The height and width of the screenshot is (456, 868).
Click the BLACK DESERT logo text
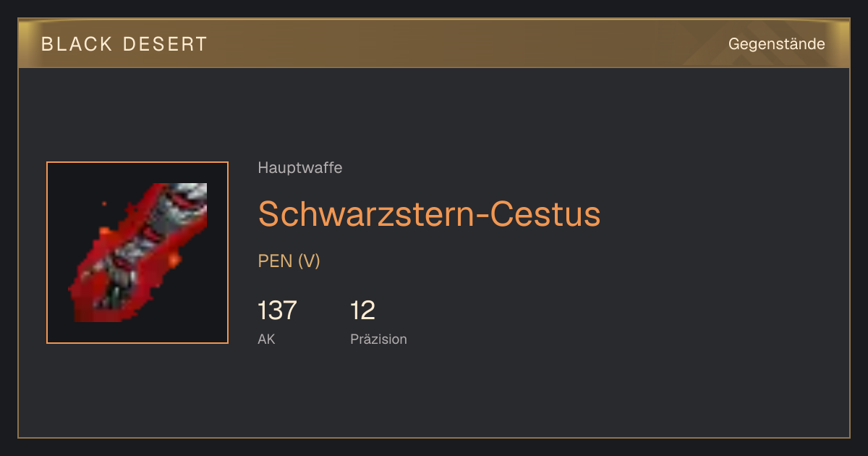tap(124, 44)
